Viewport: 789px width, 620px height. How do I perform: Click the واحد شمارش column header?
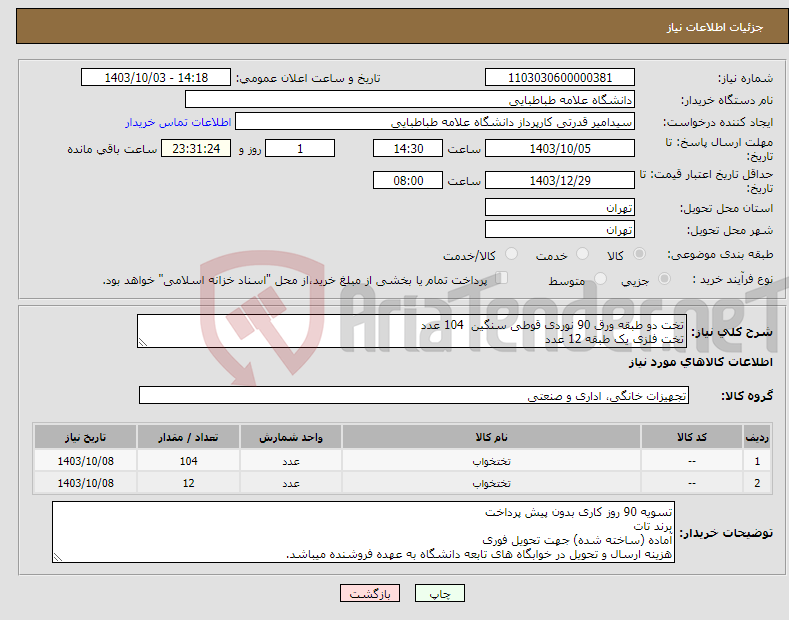pos(291,437)
